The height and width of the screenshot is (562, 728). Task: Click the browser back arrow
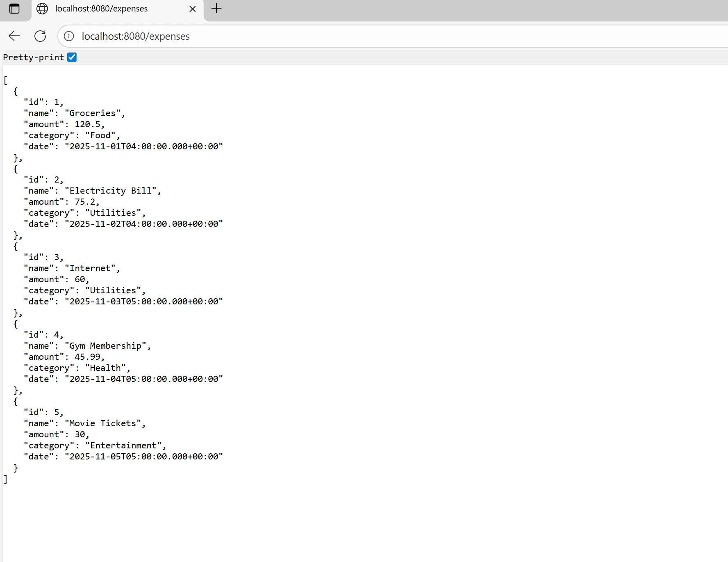pos(14,36)
